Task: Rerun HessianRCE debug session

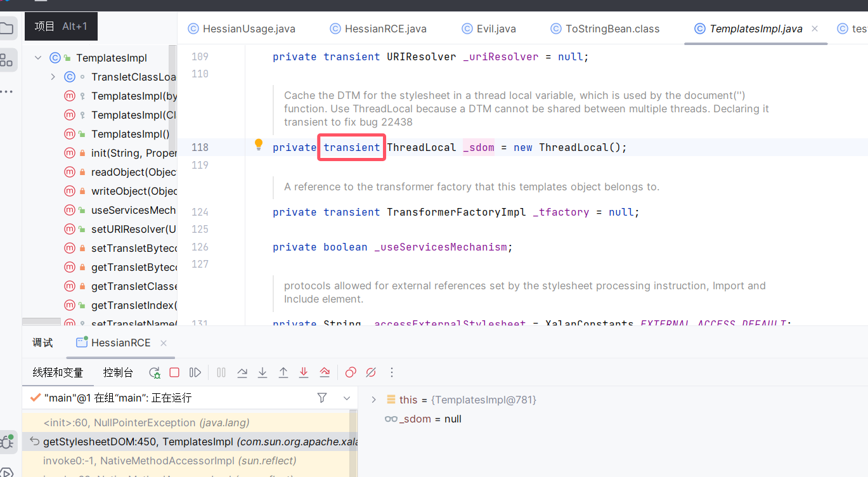Action: [155, 372]
